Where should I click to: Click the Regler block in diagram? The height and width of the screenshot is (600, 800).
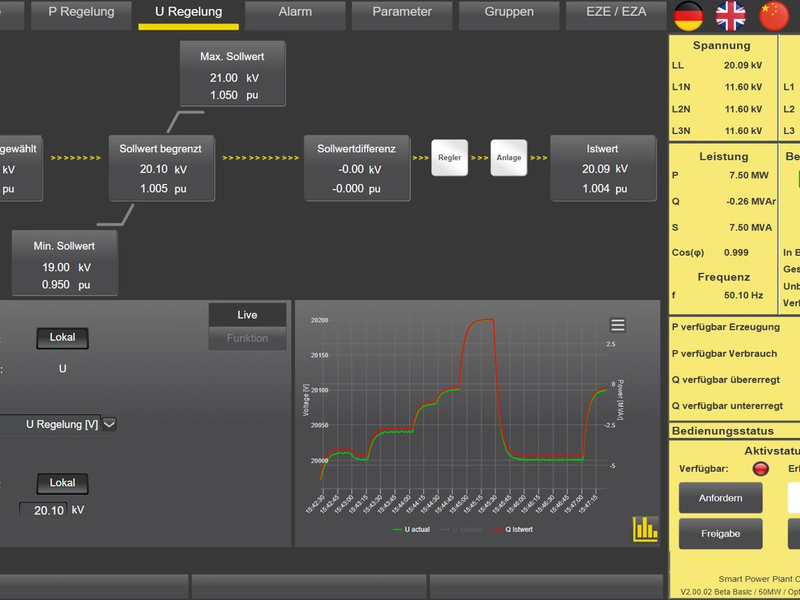point(450,158)
